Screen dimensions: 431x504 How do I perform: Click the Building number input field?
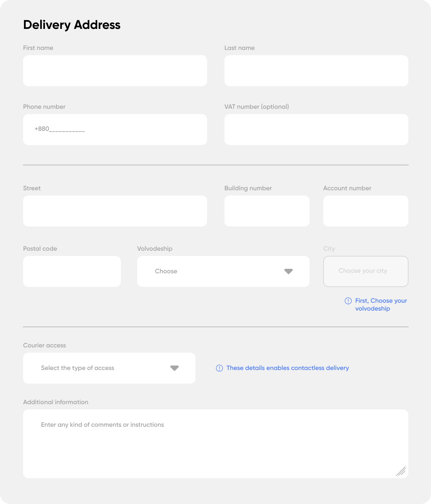[x=267, y=211]
